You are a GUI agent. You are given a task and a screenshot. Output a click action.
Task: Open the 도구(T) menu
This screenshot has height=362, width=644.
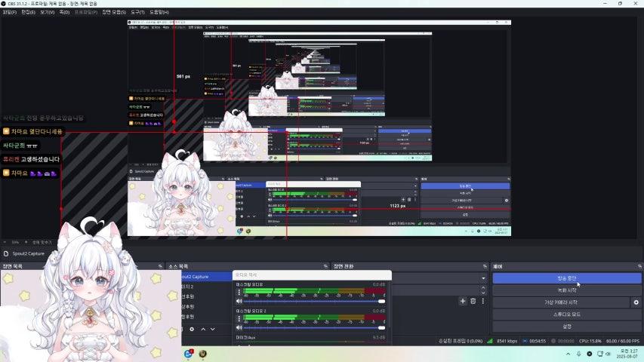(137, 12)
